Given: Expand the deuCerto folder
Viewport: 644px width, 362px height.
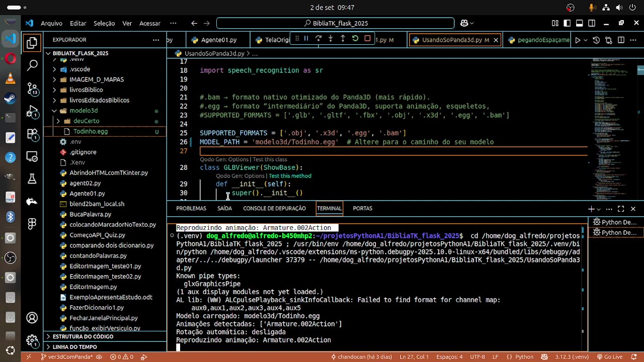Looking at the screenshot, I should pyautogui.click(x=58, y=121).
